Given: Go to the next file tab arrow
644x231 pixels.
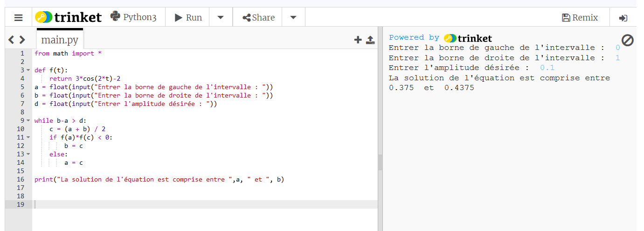Looking at the screenshot, I should click(x=22, y=40).
